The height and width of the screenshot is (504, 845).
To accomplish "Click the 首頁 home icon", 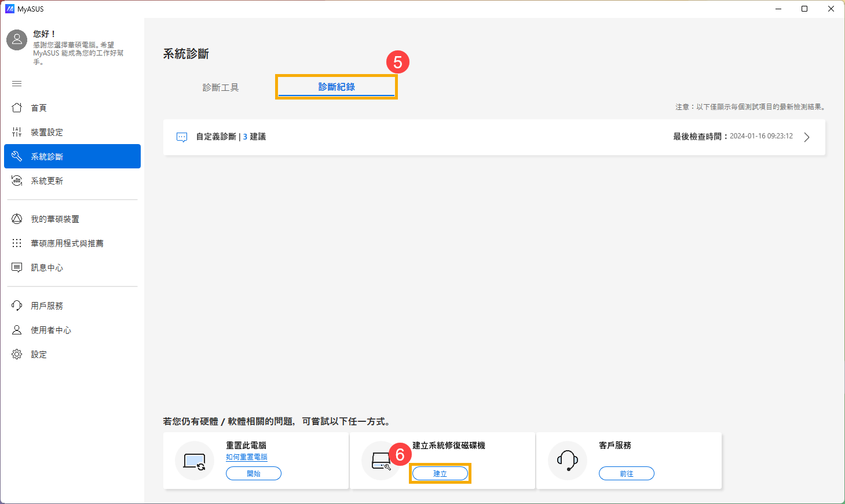I will 17,108.
